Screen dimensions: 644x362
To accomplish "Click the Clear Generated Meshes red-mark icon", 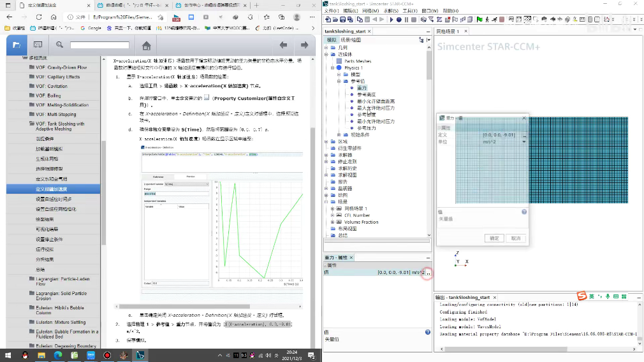I will tap(447, 19).
